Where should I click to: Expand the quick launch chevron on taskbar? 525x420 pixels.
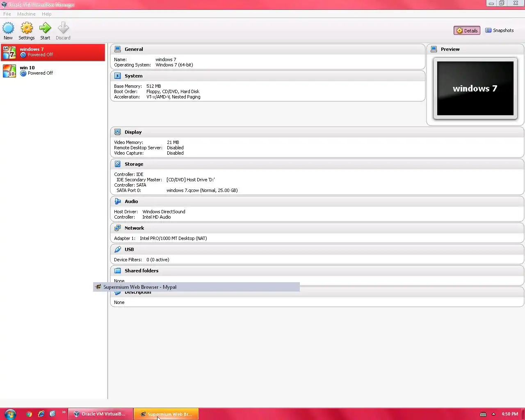(x=64, y=413)
